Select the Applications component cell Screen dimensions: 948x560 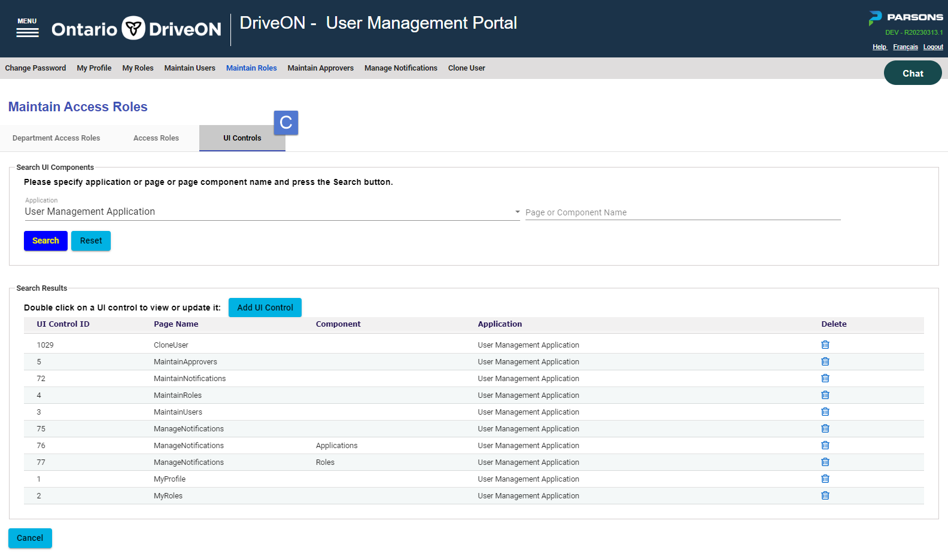(x=336, y=446)
